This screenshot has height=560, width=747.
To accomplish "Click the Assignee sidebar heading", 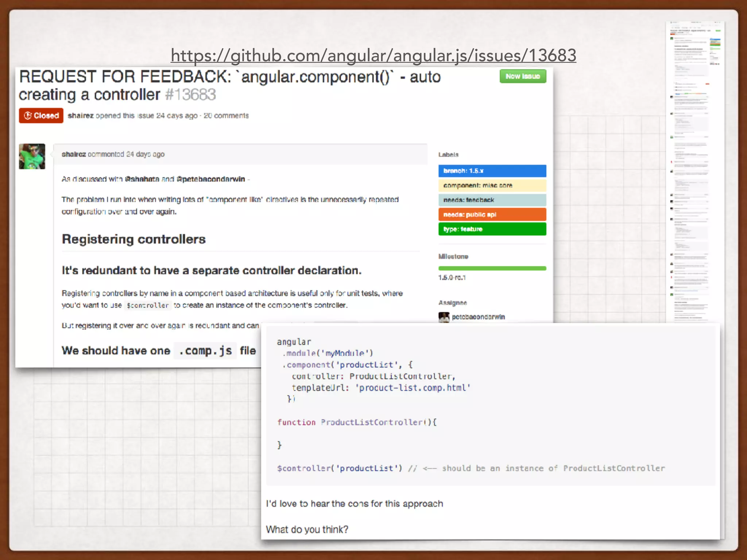I will (453, 303).
